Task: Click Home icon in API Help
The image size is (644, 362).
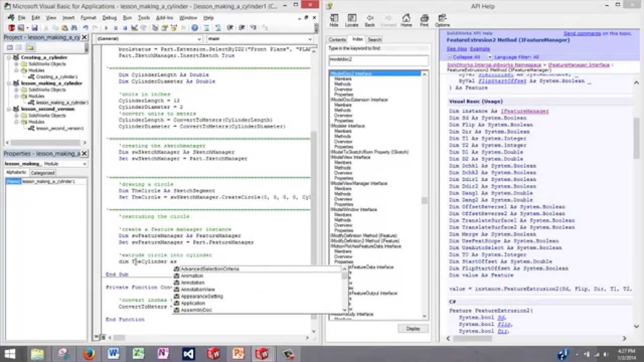Action: (406, 20)
